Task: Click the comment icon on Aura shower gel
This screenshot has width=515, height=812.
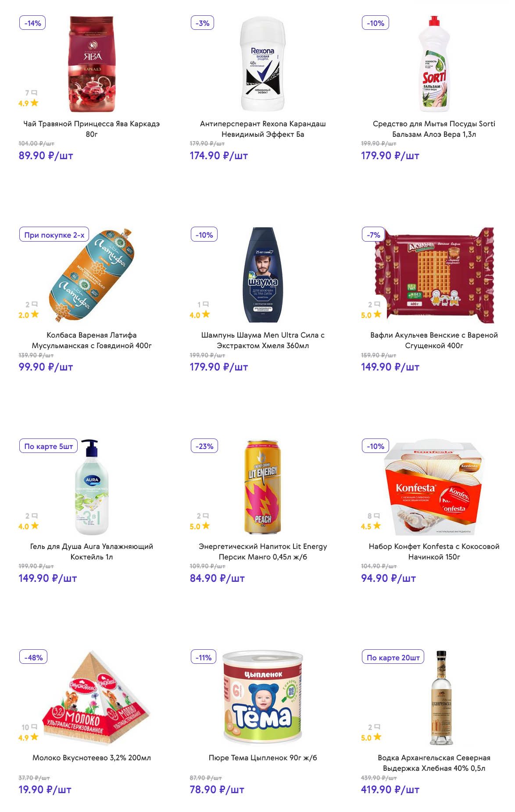Action: pyautogui.click(x=35, y=516)
